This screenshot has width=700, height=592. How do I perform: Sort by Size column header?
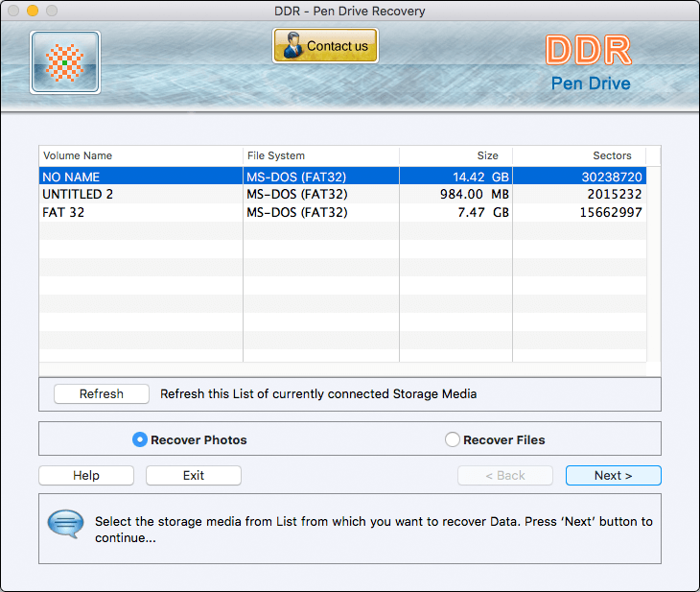point(455,155)
